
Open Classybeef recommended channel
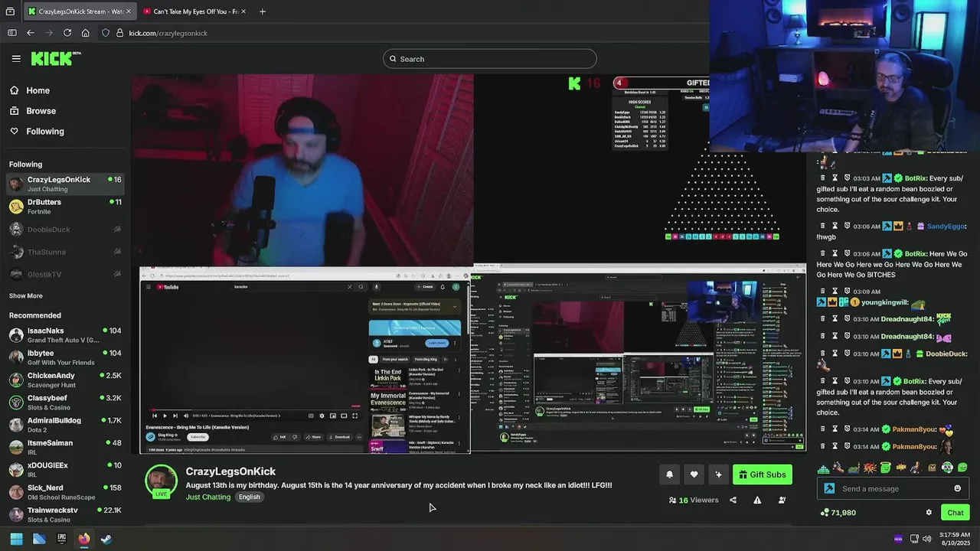[x=65, y=403]
